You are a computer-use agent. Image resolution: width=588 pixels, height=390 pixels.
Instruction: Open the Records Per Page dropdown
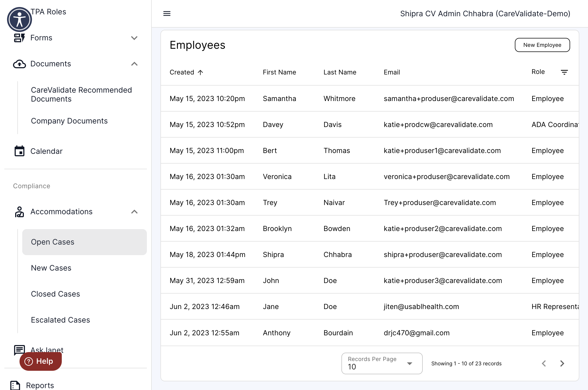[382, 363]
